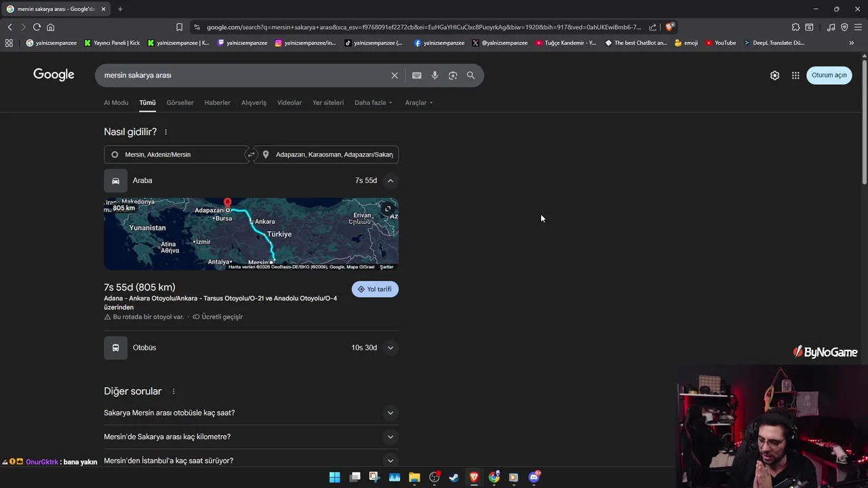Expand the map to fullscreen
868x488 pixels.
388,208
